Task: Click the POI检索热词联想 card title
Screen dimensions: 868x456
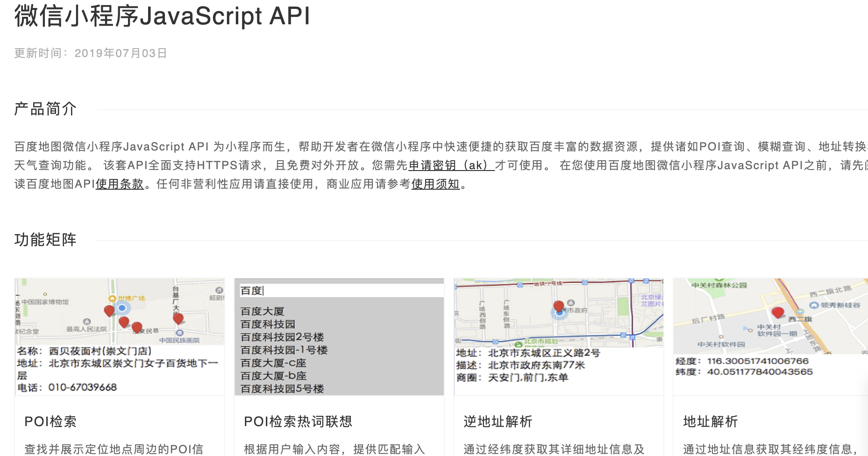Action: [298, 421]
